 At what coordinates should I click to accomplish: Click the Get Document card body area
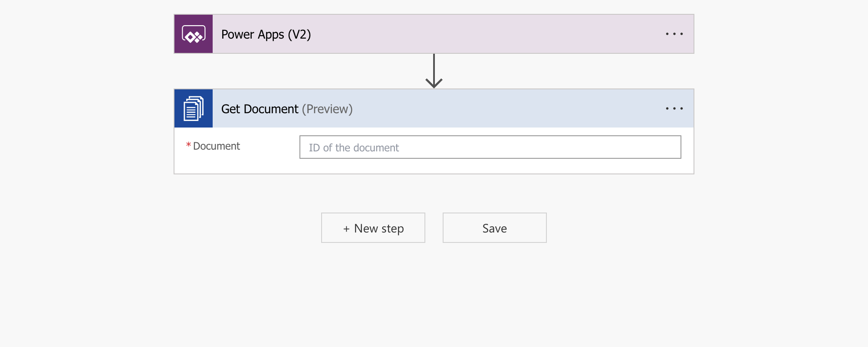coord(434,167)
